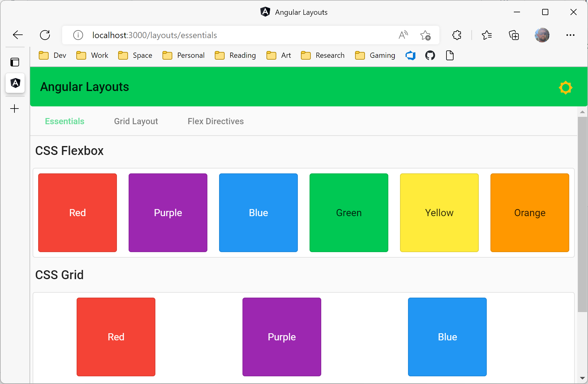Open settings via the gear icon in green header
Image resolution: width=588 pixels, height=384 pixels.
566,87
